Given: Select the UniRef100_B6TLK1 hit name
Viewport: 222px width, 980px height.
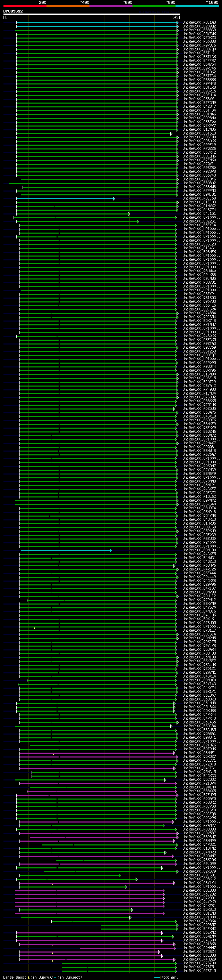Looking at the screenshot, I should (x=199, y=53).
